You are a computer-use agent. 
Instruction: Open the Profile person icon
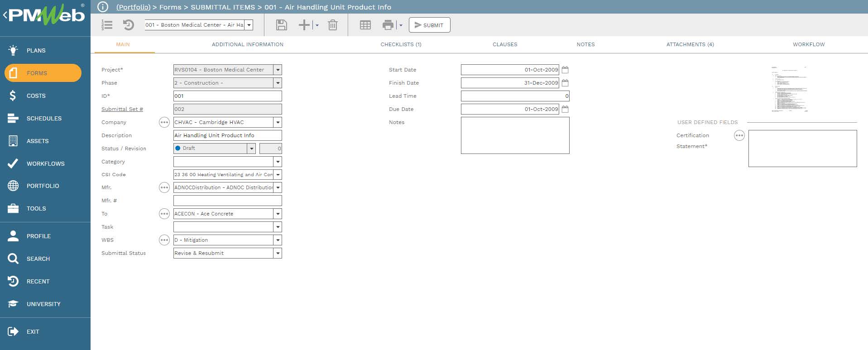[x=13, y=236]
